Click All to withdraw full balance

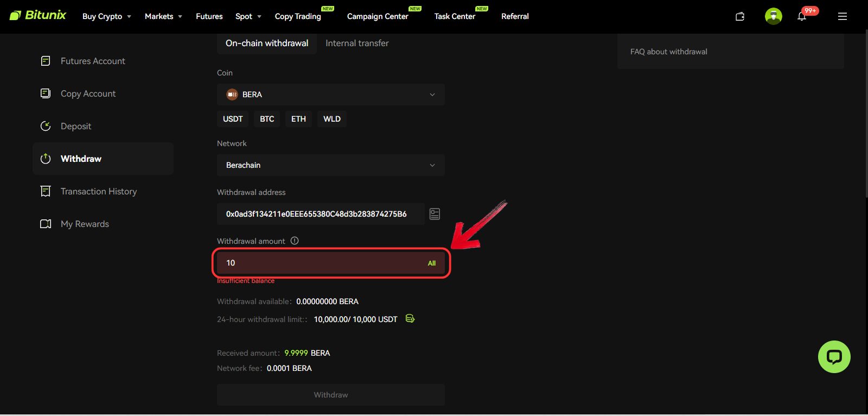(432, 263)
